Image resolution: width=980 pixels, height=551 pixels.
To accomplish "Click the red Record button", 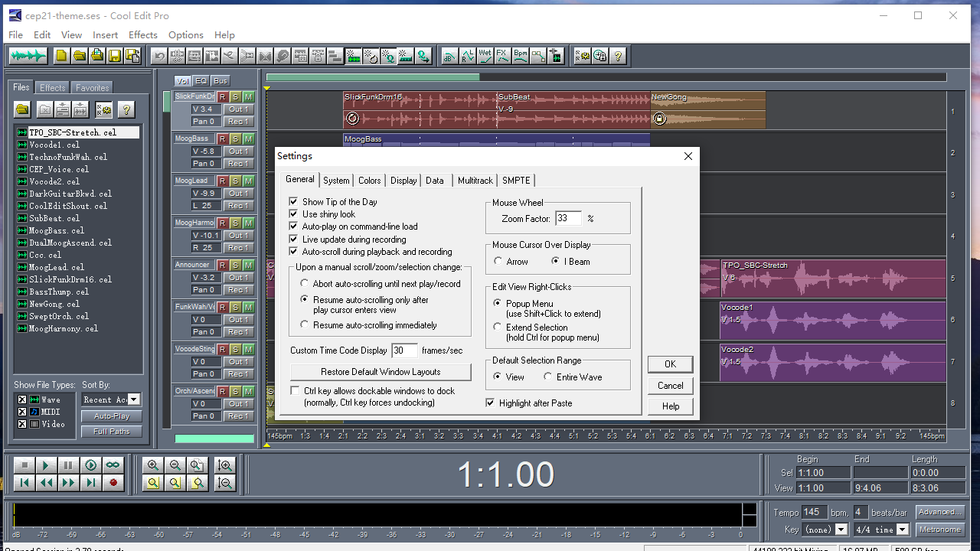I will (x=113, y=483).
